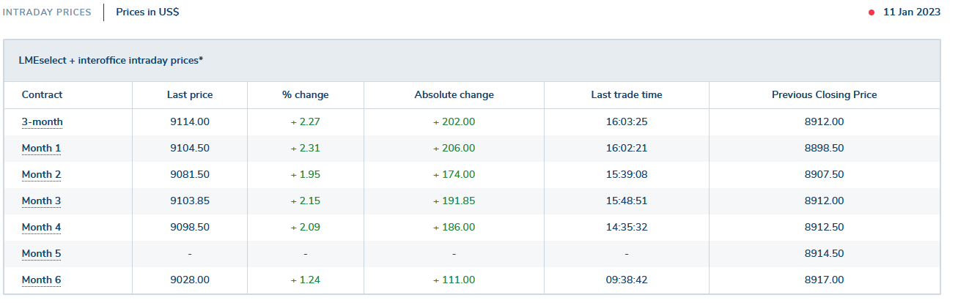Open the Month 5 contract link
Image resolution: width=980 pixels, height=303 pixels.
pyautogui.click(x=41, y=253)
